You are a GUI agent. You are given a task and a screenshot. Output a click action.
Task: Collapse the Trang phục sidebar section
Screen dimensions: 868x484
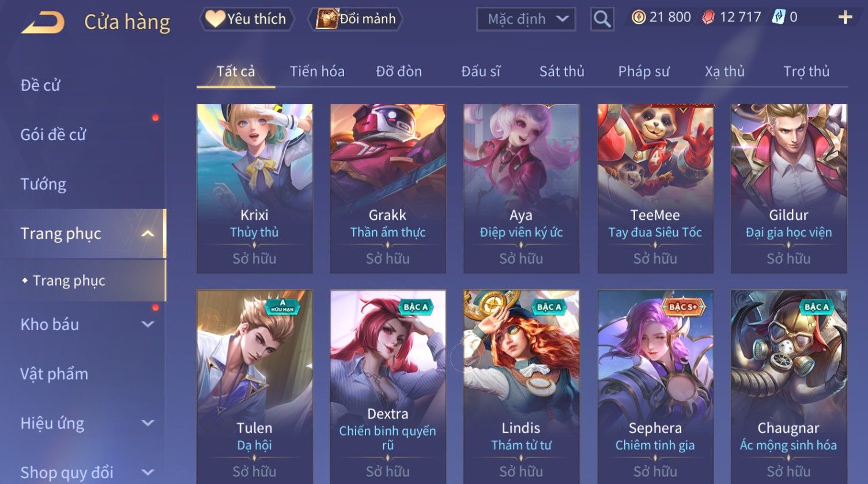click(x=148, y=234)
